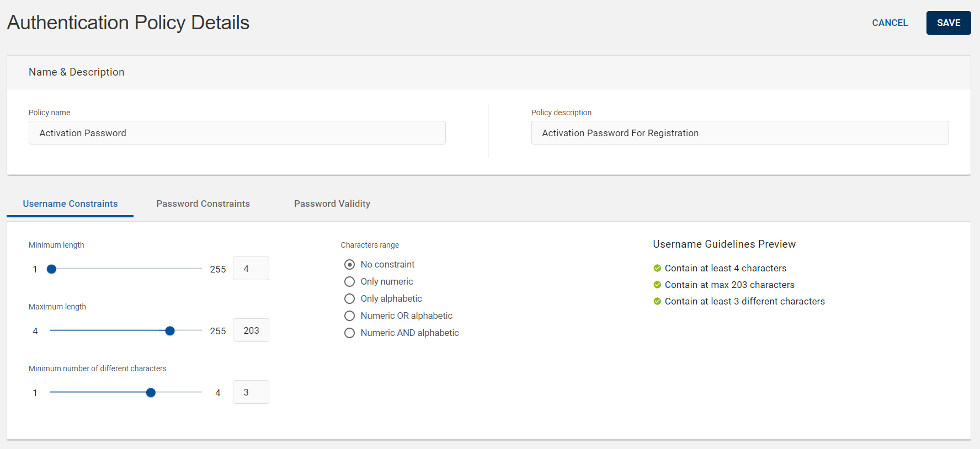Click the 'Name & Description' section header
Image resolution: width=980 pixels, height=449 pixels.
click(x=76, y=72)
